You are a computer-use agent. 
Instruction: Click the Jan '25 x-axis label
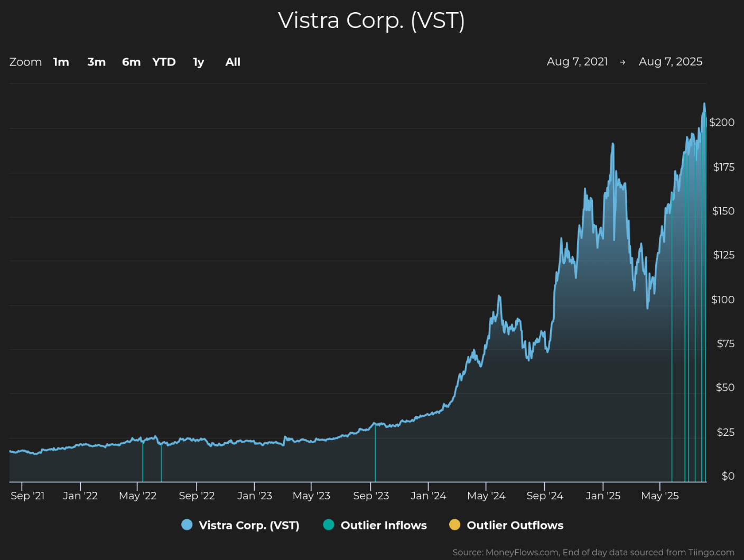coord(603,496)
